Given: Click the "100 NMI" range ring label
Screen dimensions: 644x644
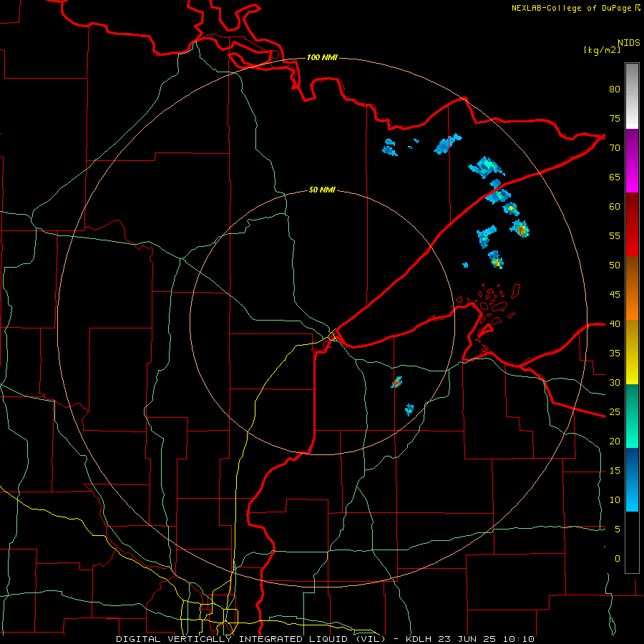Looking at the screenshot, I should tap(322, 57).
